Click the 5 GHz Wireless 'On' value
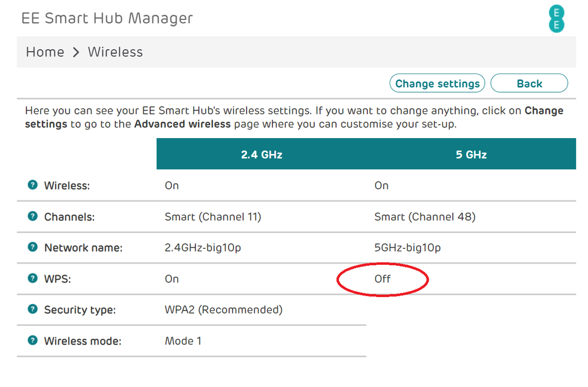This screenshot has width=588, height=387. point(381,186)
